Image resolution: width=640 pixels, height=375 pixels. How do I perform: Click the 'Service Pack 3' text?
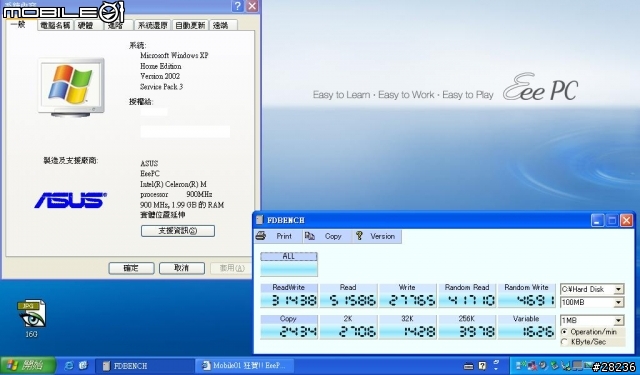click(x=162, y=87)
